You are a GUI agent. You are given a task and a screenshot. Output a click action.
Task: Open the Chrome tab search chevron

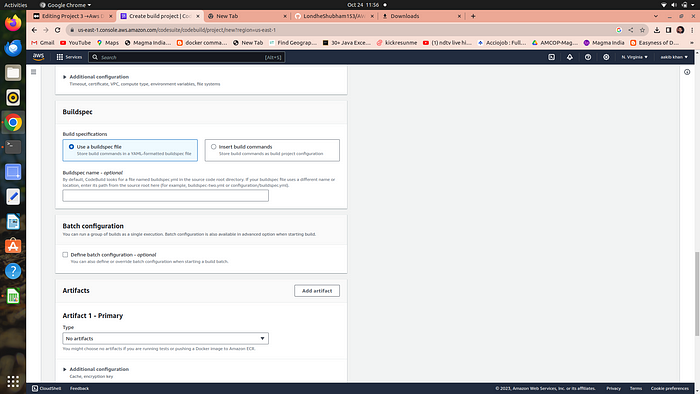[x=655, y=16]
